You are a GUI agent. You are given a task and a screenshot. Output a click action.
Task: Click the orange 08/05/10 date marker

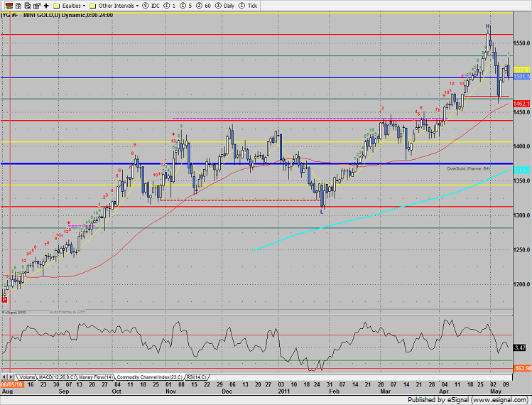12,384
